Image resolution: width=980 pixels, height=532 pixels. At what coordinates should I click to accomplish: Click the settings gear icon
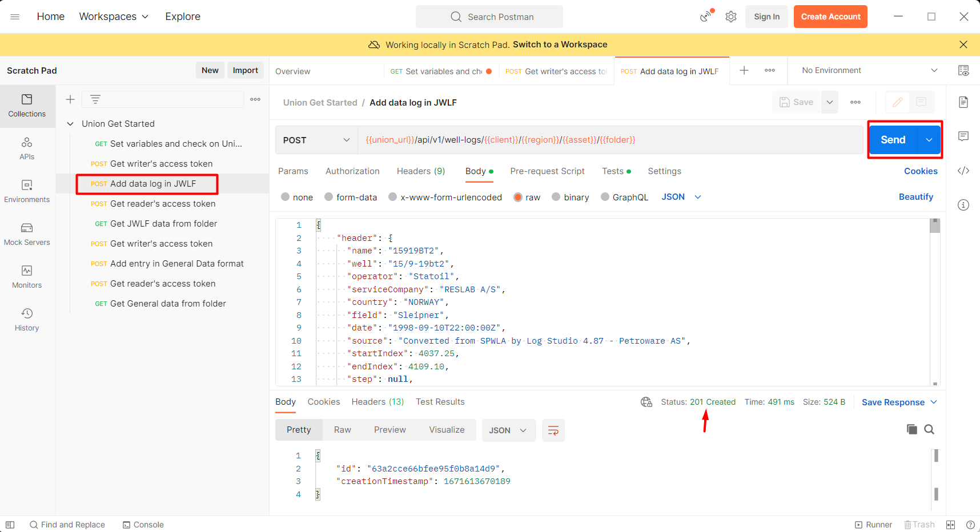pyautogui.click(x=731, y=17)
